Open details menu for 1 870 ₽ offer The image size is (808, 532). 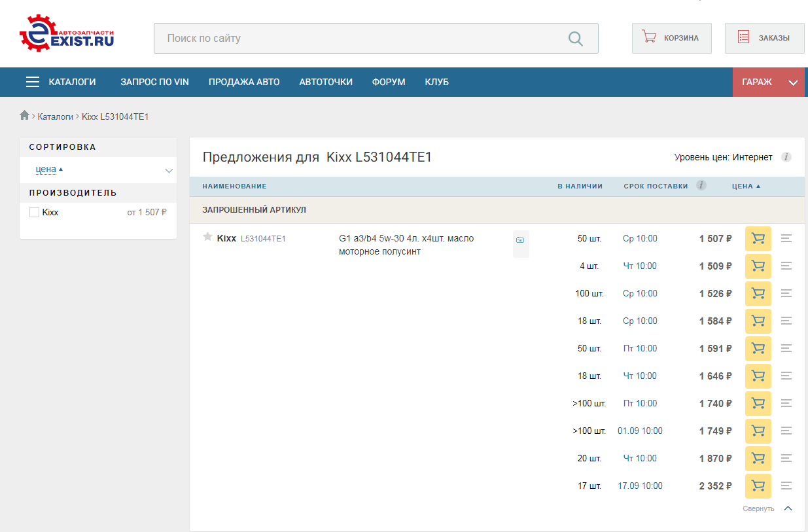(x=786, y=459)
